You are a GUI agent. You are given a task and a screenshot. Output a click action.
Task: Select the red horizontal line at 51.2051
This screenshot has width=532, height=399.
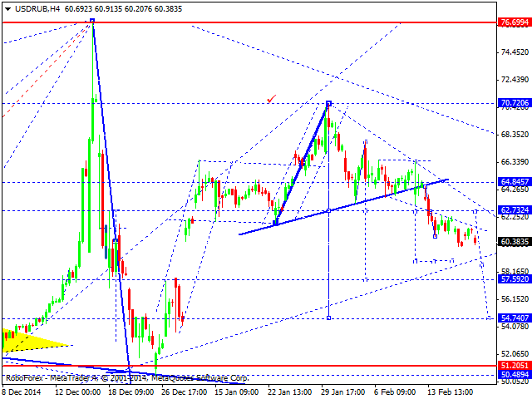coord(249,366)
